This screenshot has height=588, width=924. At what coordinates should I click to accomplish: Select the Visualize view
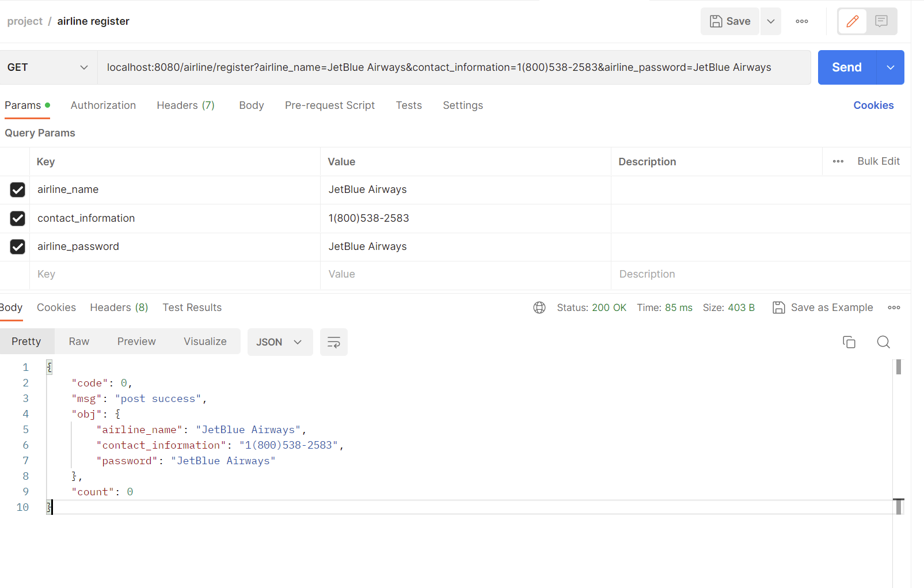point(205,342)
